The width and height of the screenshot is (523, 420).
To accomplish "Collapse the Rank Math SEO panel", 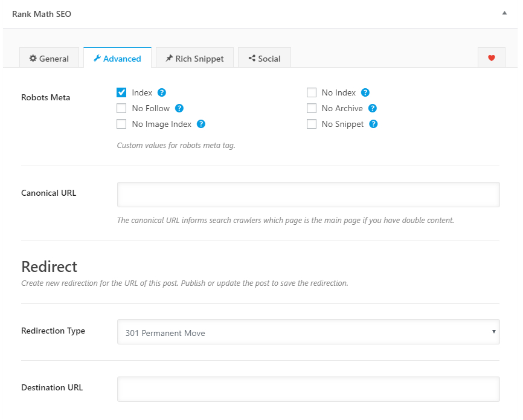I will pos(504,13).
